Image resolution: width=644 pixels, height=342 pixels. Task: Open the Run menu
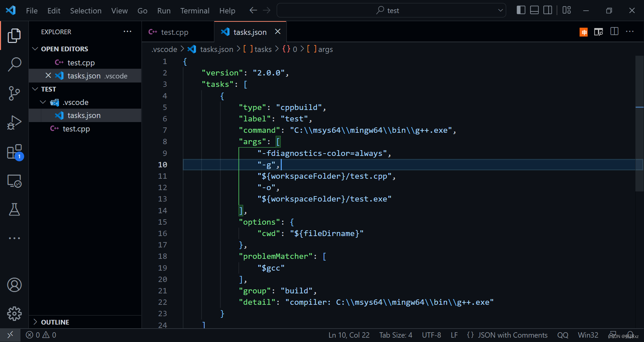coord(164,11)
